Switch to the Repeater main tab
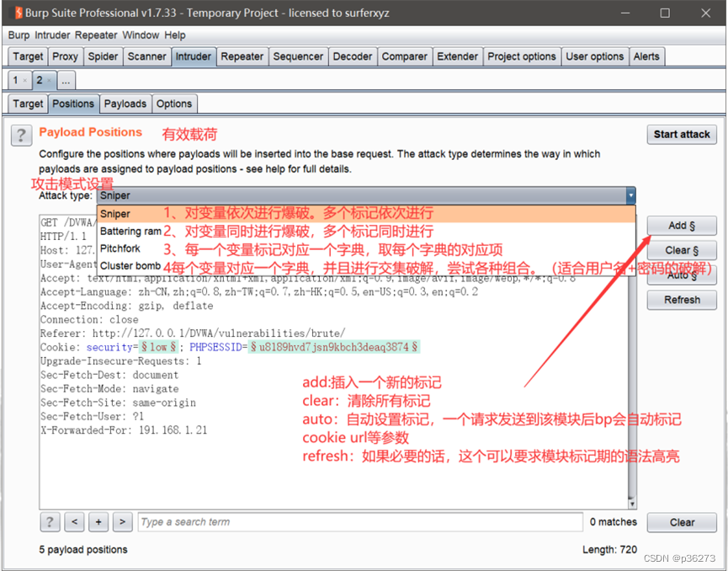This screenshot has width=728, height=571. (x=242, y=56)
